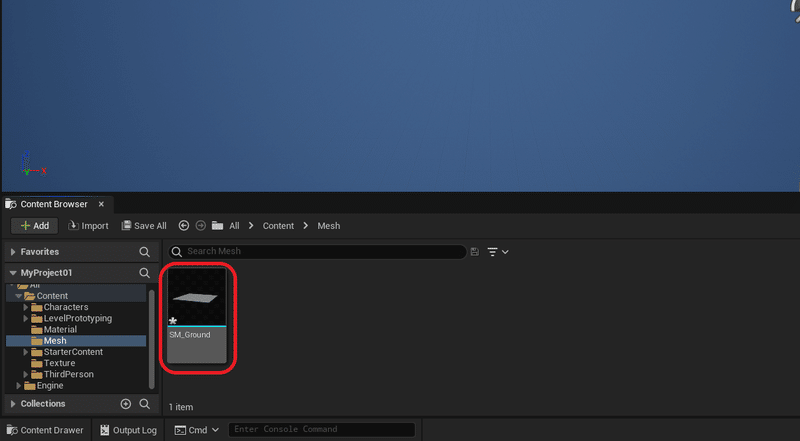
Task: Open the filter options dropdown
Action: tap(497, 252)
